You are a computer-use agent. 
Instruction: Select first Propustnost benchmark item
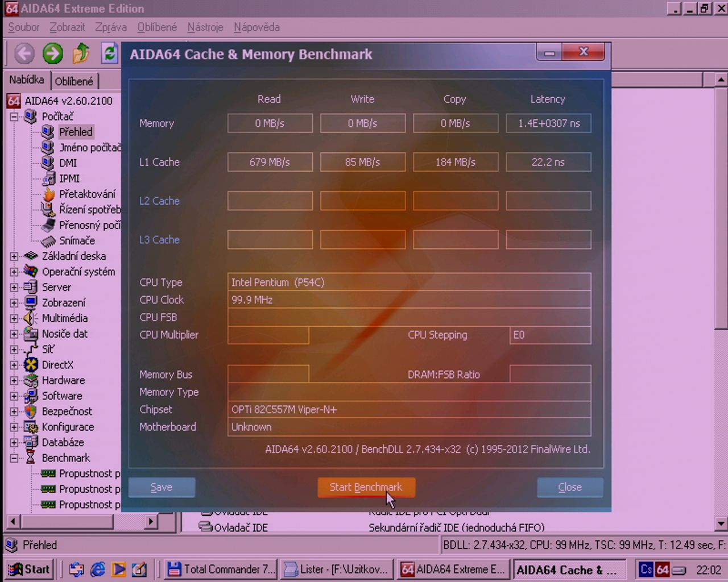coord(89,473)
